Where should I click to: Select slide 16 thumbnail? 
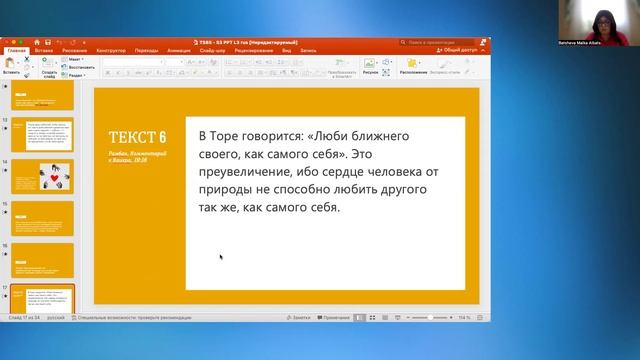click(42, 260)
